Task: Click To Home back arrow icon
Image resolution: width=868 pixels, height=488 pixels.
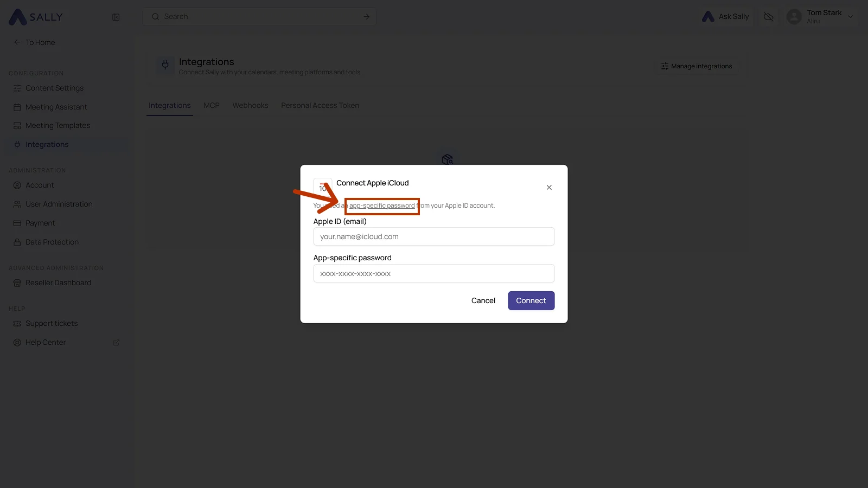Action: tap(17, 42)
